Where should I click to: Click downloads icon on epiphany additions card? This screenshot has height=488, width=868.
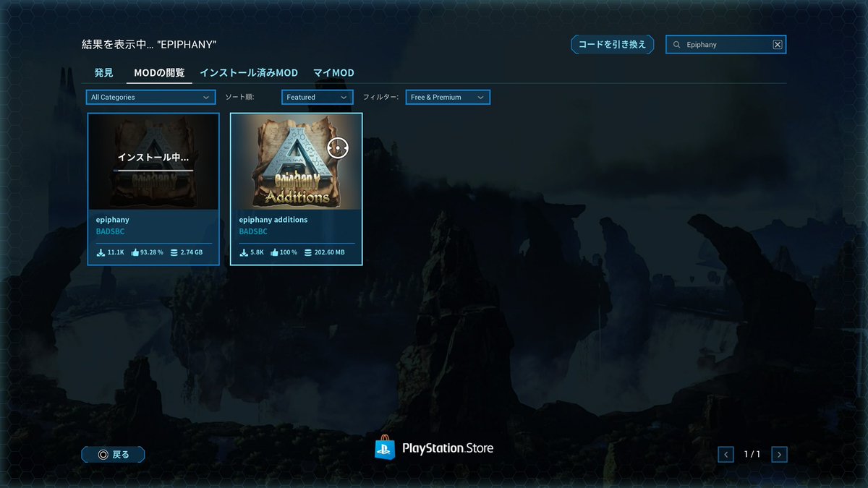(244, 253)
